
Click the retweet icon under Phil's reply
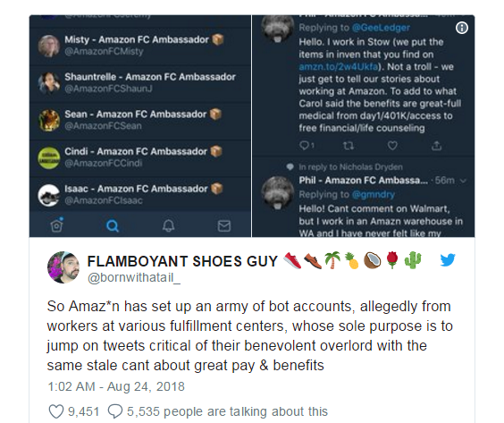[349, 146]
